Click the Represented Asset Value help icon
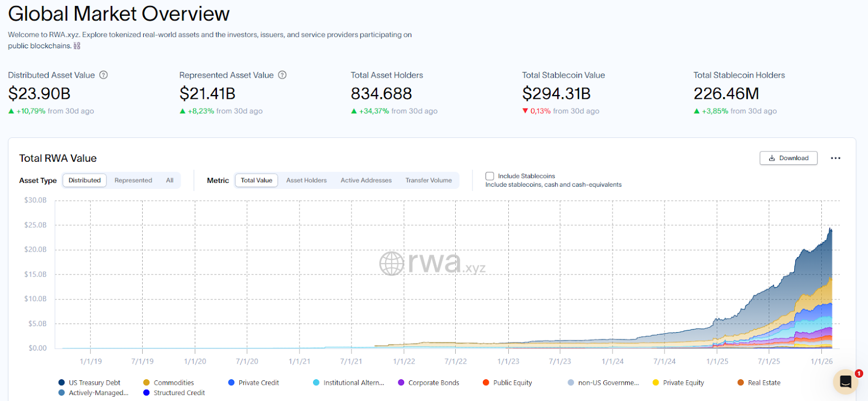The height and width of the screenshot is (401, 868). coord(282,75)
